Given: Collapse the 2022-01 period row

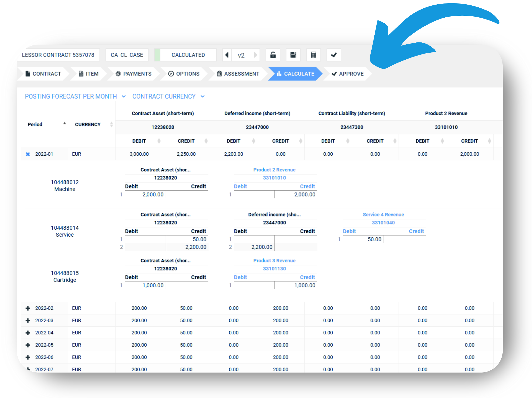Looking at the screenshot, I should pos(28,154).
